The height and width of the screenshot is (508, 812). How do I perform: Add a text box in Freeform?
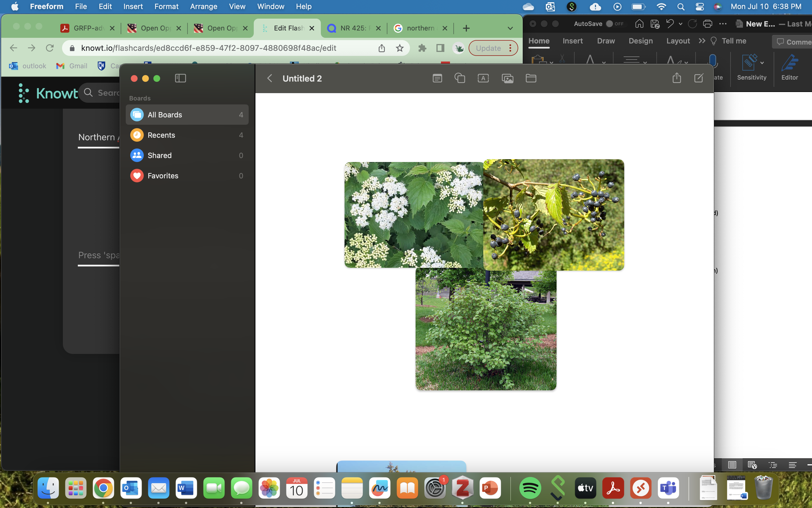tap(483, 78)
